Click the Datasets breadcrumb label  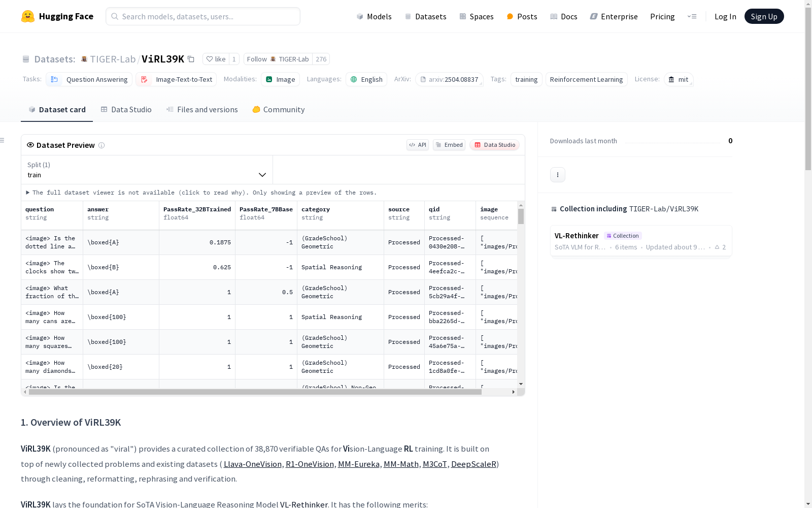coord(54,59)
